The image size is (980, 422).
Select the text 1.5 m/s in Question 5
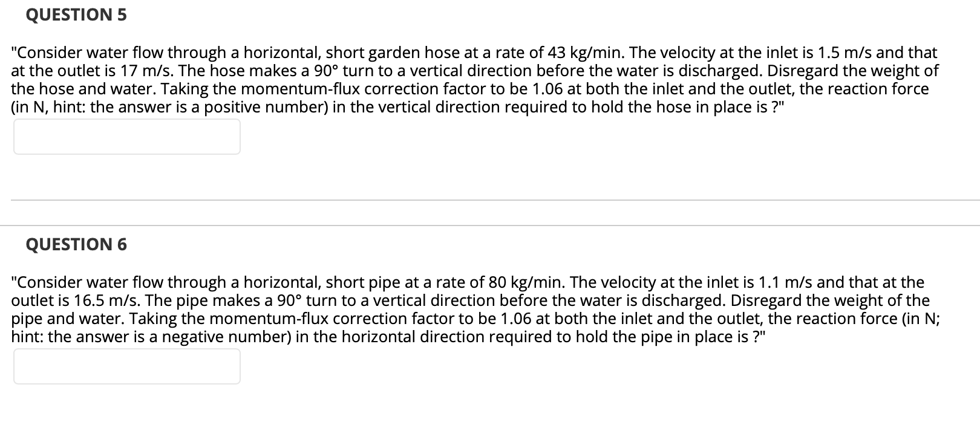click(846, 53)
